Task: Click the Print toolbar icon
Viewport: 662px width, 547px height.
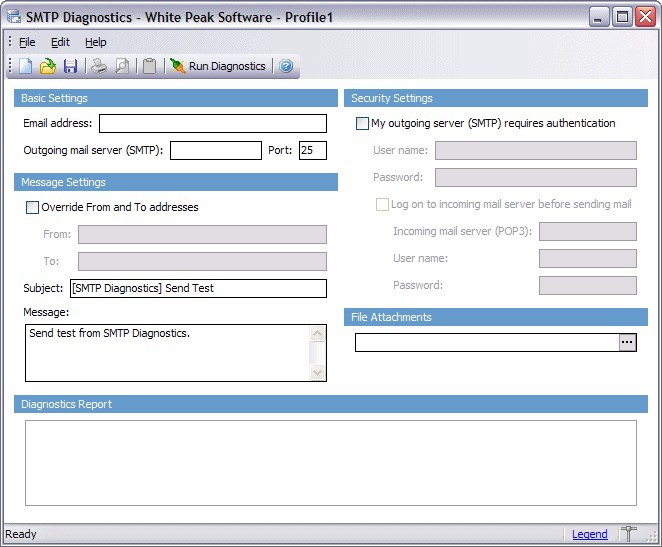Action: point(99,66)
